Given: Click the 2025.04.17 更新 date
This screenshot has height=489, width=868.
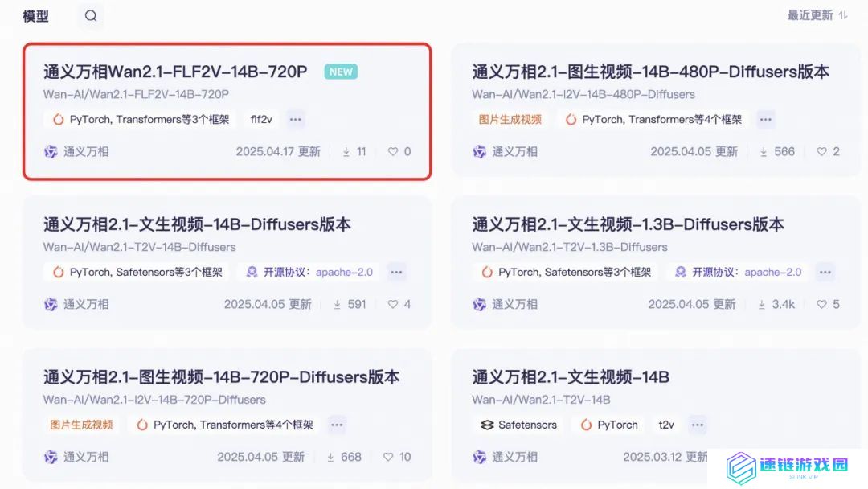Looking at the screenshot, I should [278, 152].
